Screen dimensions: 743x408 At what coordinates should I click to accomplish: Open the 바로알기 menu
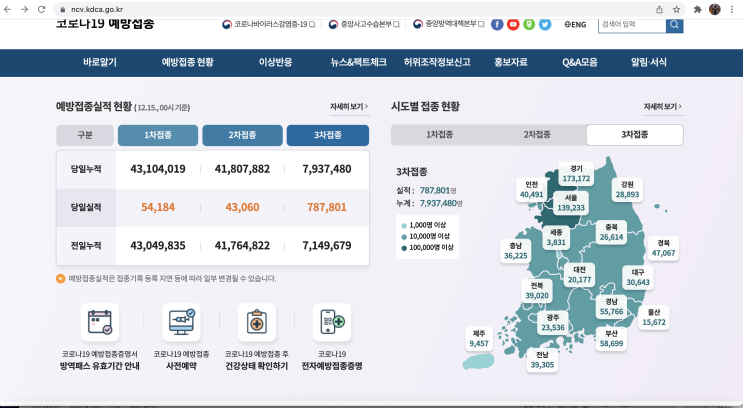[x=100, y=62]
